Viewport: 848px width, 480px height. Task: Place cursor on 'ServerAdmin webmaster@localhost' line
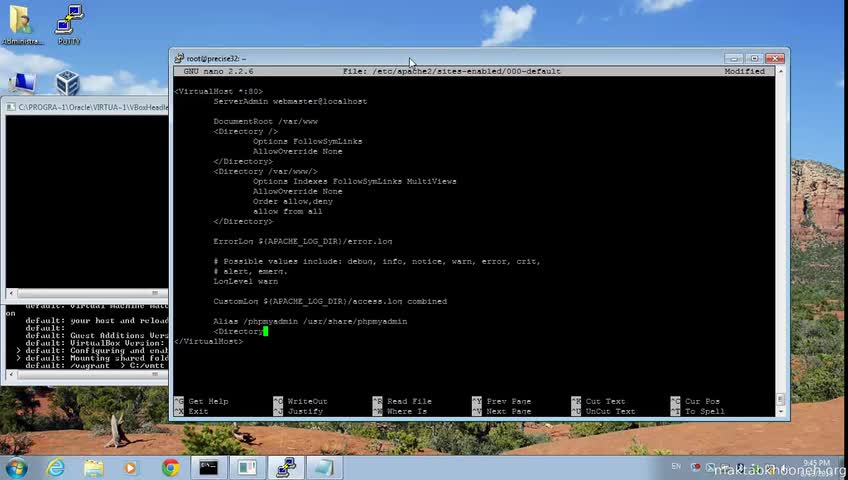pyautogui.click(x=290, y=101)
